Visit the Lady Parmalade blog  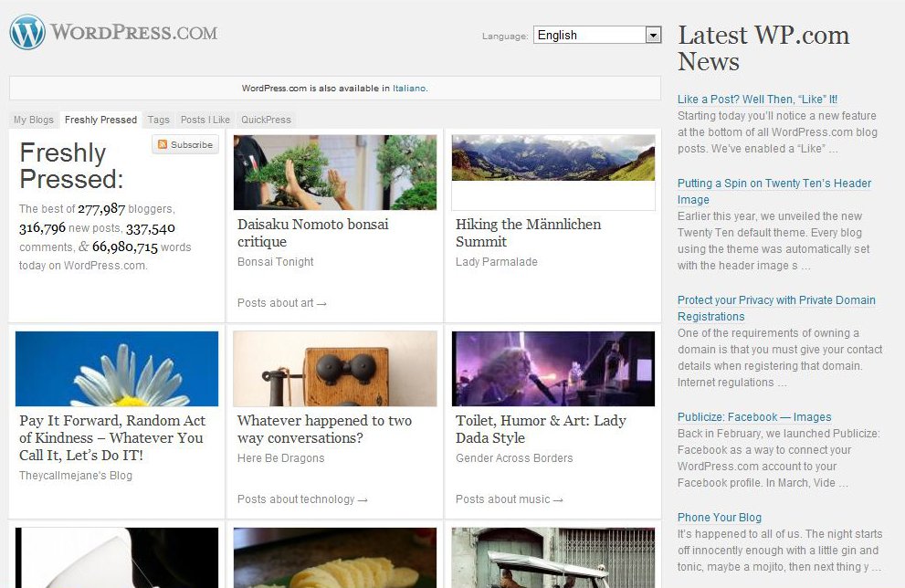coord(497,262)
